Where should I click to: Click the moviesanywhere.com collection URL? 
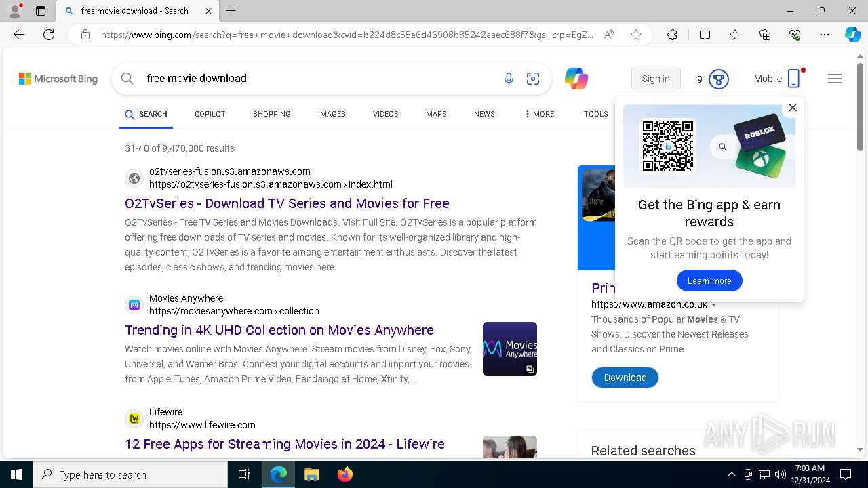(234, 311)
